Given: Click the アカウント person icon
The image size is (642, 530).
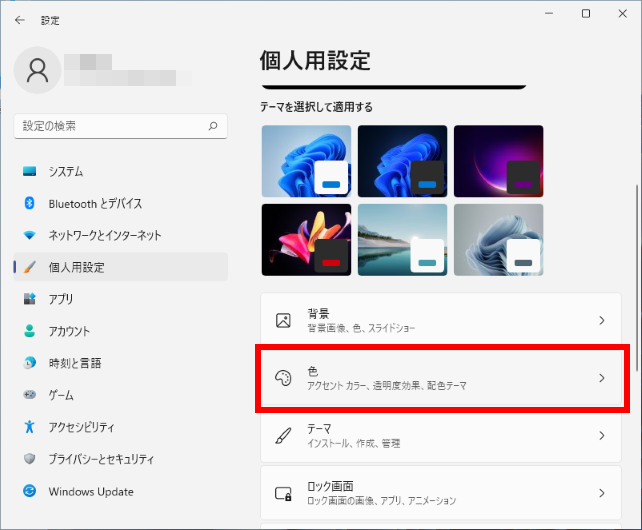Looking at the screenshot, I should [x=29, y=331].
